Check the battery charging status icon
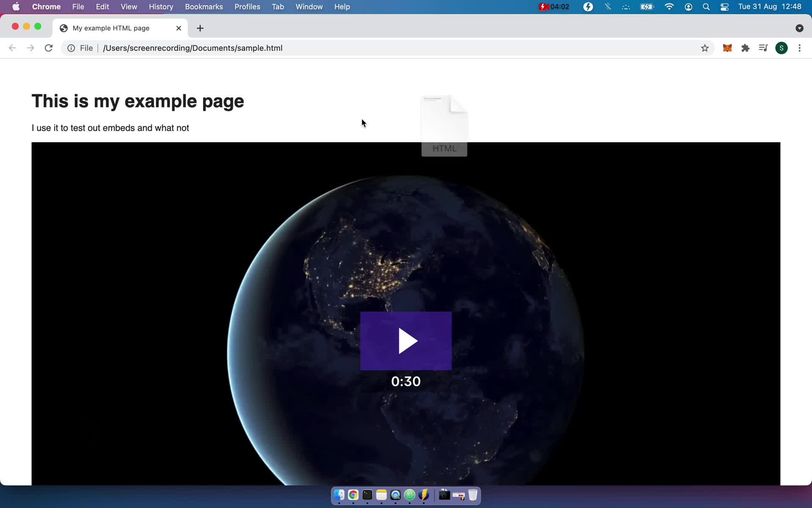The width and height of the screenshot is (812, 508). 647,7
